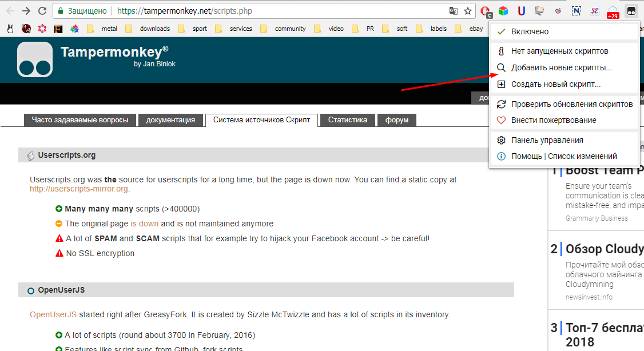
Task: Open the red U extension icon
Action: pyautogui.click(x=522, y=11)
